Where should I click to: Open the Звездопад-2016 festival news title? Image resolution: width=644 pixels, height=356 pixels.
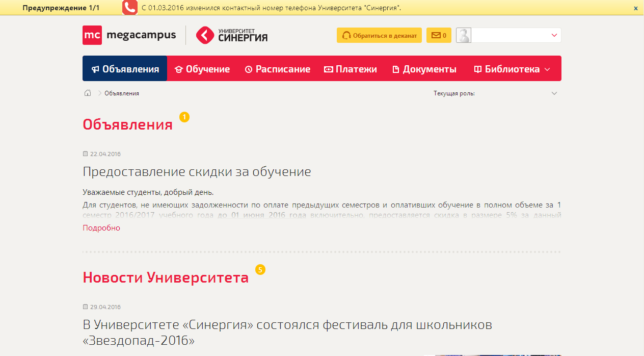point(287,333)
